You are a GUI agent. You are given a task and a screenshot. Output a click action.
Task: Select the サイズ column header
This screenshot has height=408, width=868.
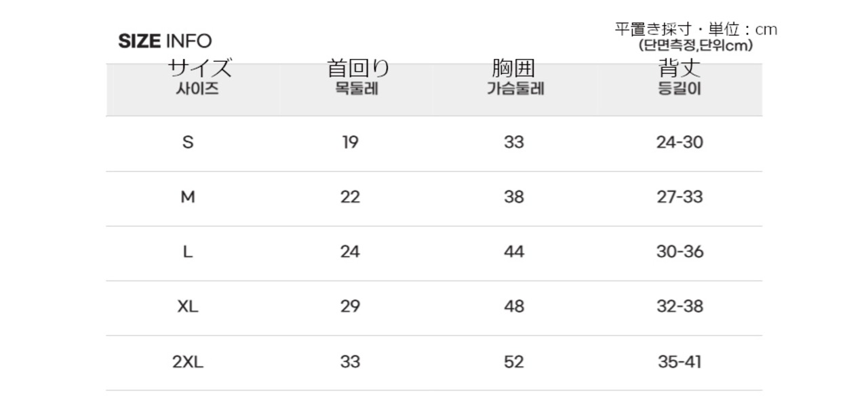pyautogui.click(x=199, y=79)
